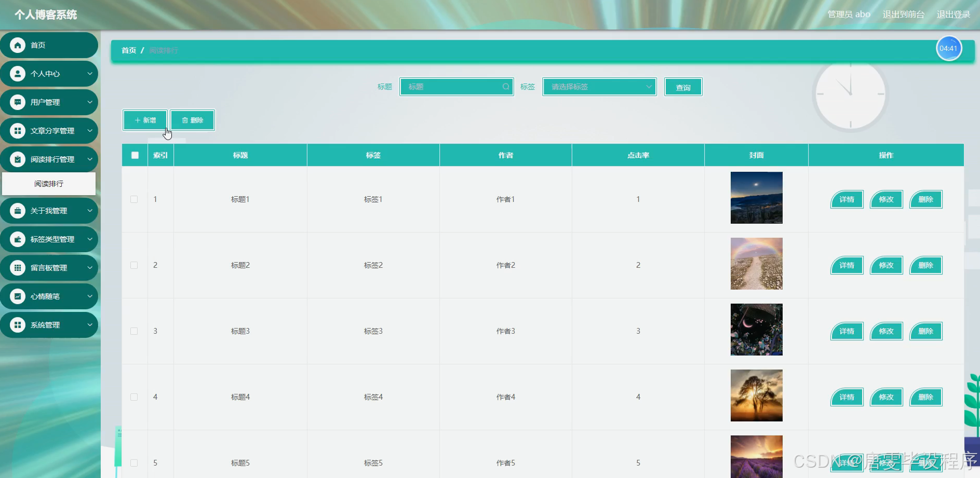
Task: Click 退出登录 link
Action: coord(954,15)
